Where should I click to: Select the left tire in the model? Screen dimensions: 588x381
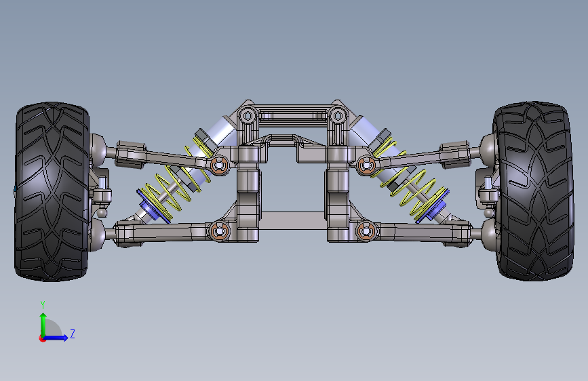point(52,191)
